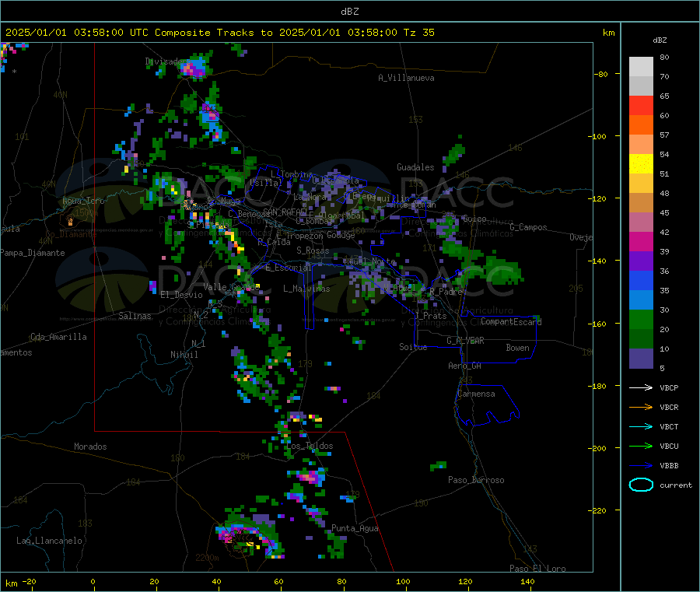
Task: Click the Cda_Amarilla map label
Action: coord(58,337)
